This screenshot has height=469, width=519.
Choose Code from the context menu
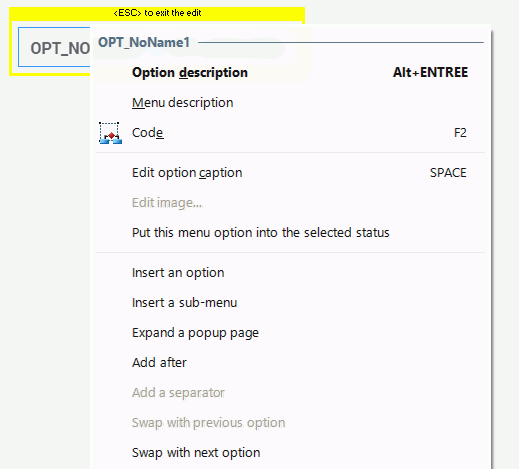pos(290,133)
